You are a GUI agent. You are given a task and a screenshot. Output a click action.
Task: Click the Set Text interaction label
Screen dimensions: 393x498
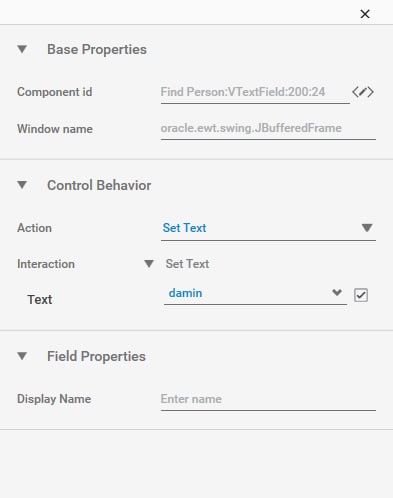pyautogui.click(x=187, y=264)
